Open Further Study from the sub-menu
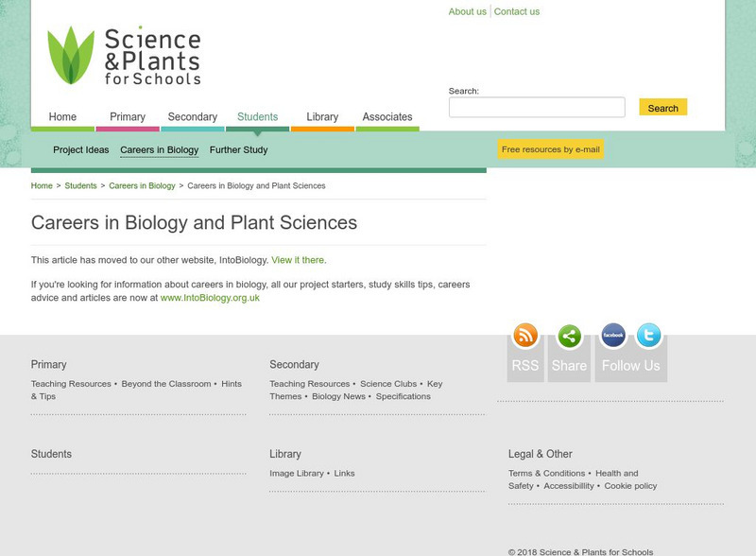The width and height of the screenshot is (756, 556). [237, 148]
